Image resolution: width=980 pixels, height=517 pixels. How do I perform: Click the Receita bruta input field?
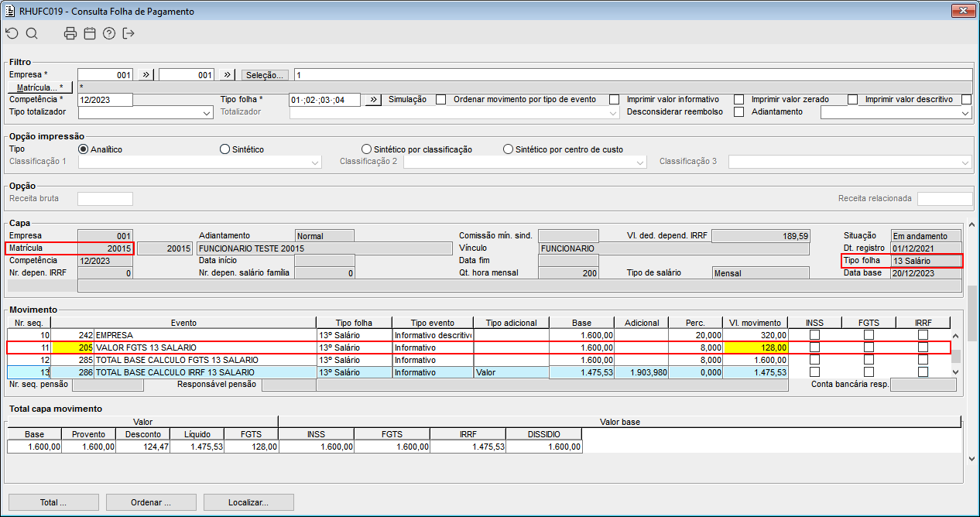(105, 199)
